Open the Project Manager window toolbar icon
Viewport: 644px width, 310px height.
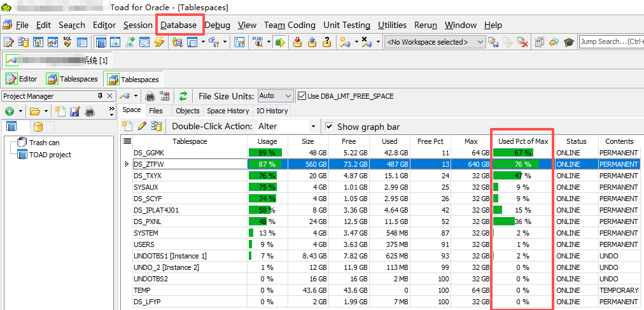101,42
